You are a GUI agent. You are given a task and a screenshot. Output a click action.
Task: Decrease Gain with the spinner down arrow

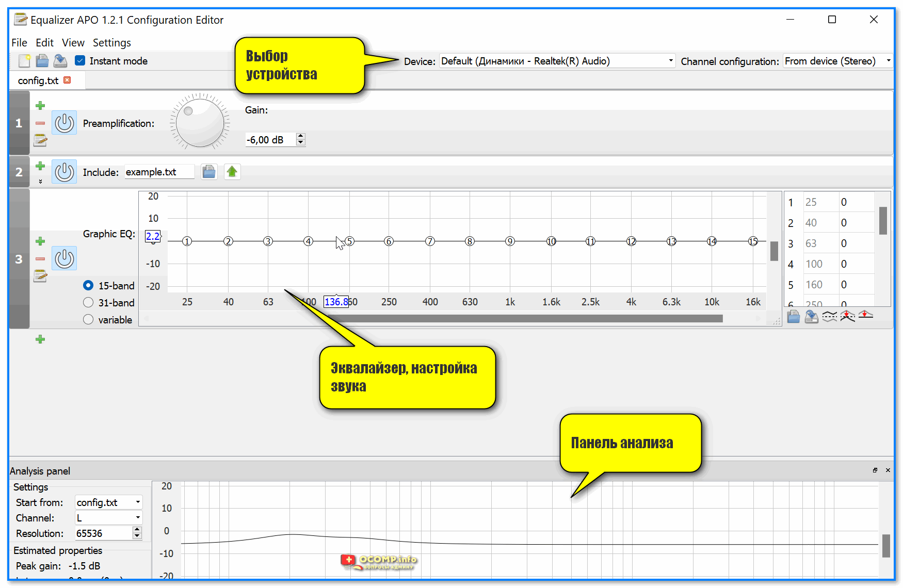[x=301, y=143]
